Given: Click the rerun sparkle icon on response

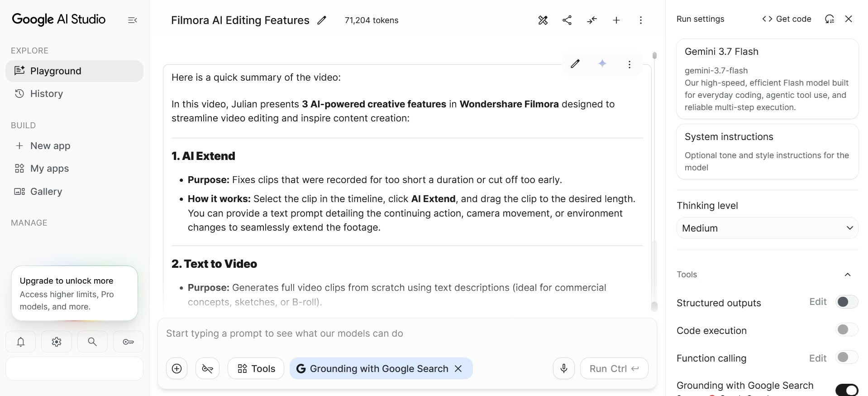Looking at the screenshot, I should coord(602,64).
